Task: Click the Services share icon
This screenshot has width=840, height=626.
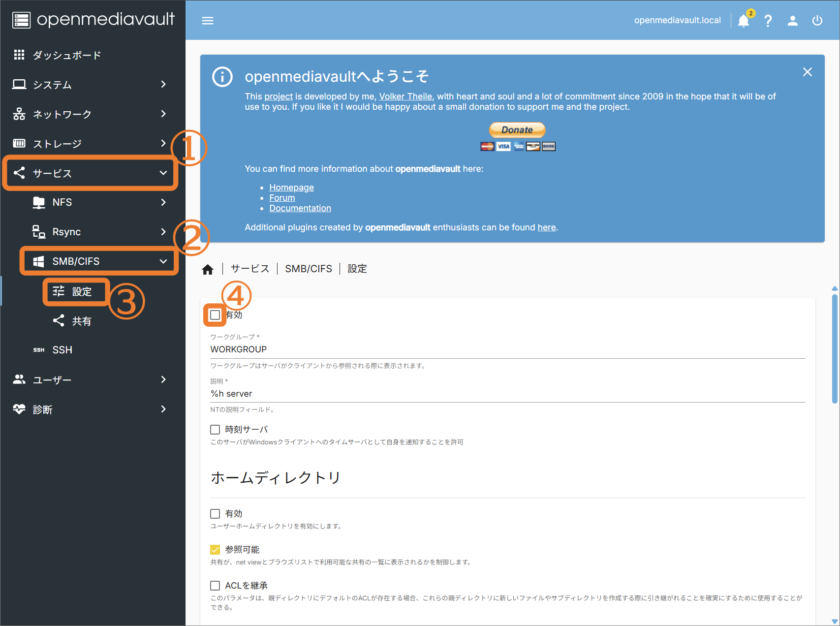Action: pos(19,173)
